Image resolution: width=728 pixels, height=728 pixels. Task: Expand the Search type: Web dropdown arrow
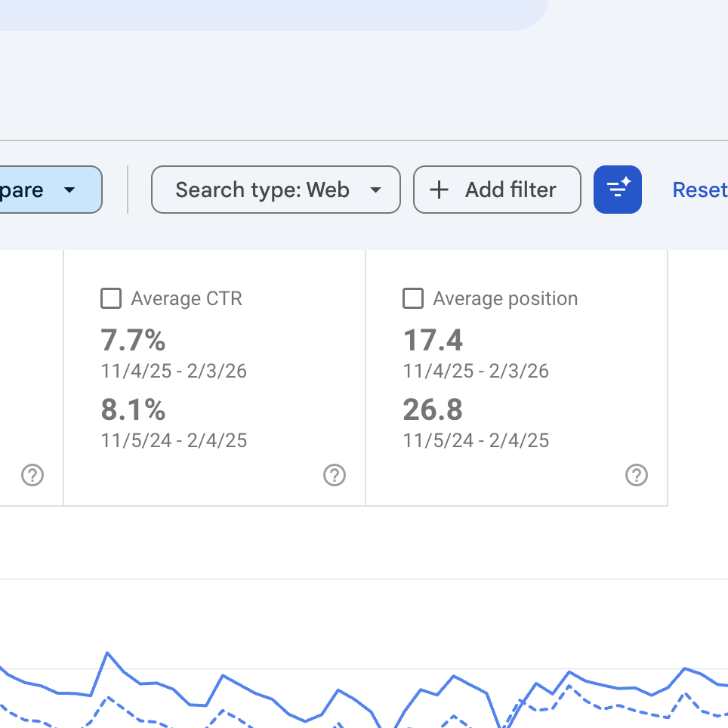[375, 190]
